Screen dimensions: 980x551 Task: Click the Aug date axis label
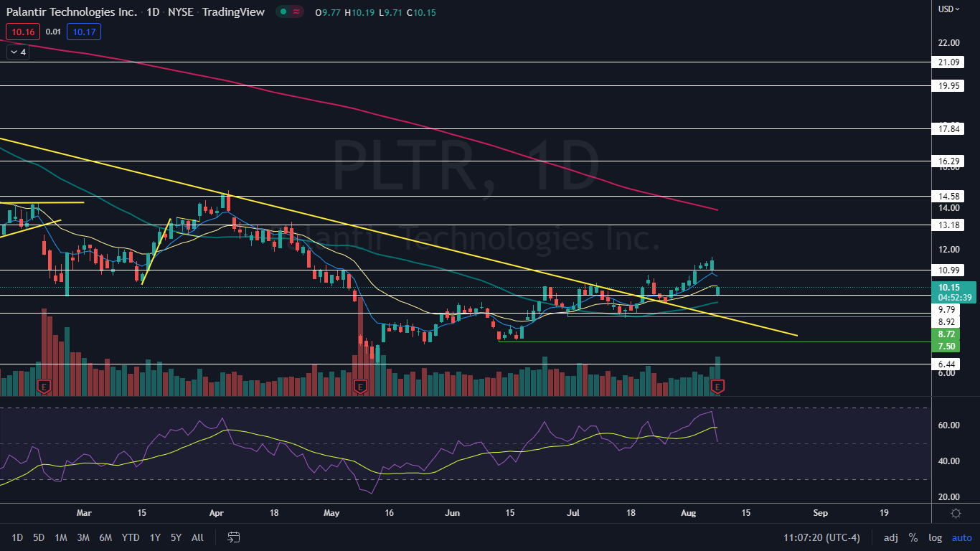(687, 513)
